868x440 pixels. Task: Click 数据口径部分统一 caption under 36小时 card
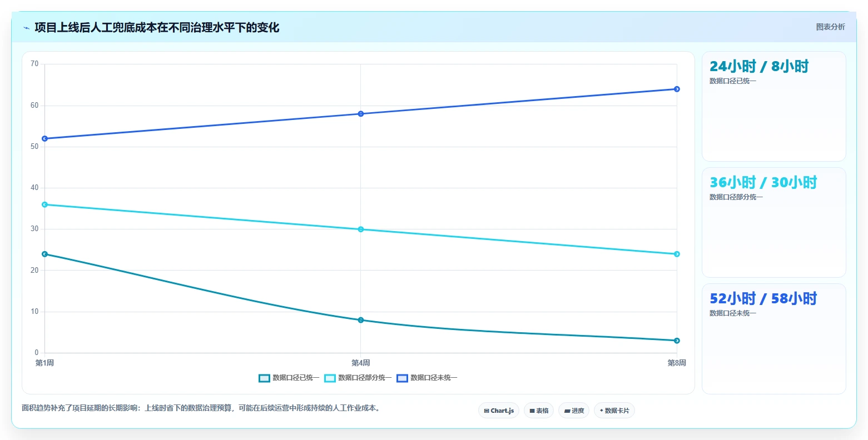pyautogui.click(x=736, y=197)
